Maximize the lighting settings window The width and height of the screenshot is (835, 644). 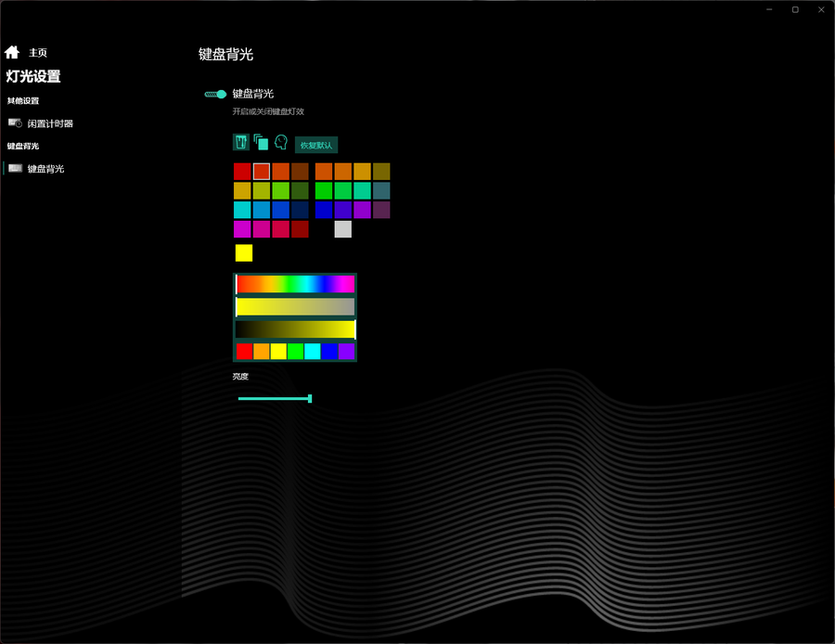click(795, 9)
